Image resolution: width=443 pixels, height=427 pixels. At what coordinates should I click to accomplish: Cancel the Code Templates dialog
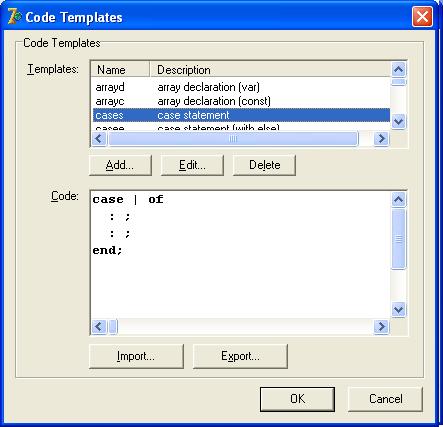385,399
